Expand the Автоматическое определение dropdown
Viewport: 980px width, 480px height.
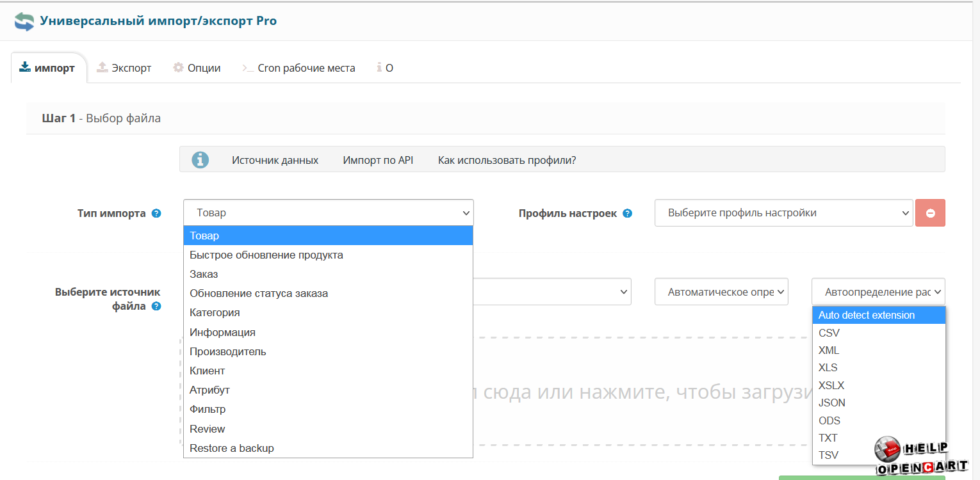point(721,292)
